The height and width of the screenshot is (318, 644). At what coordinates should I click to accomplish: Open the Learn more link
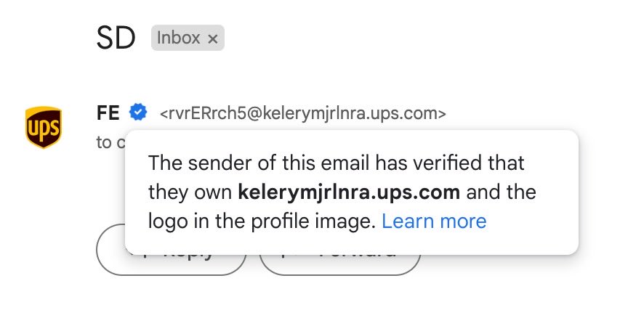point(434,221)
